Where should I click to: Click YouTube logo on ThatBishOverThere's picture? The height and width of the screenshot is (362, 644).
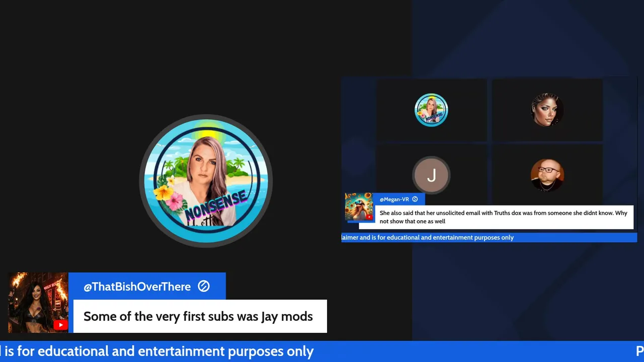click(x=60, y=325)
